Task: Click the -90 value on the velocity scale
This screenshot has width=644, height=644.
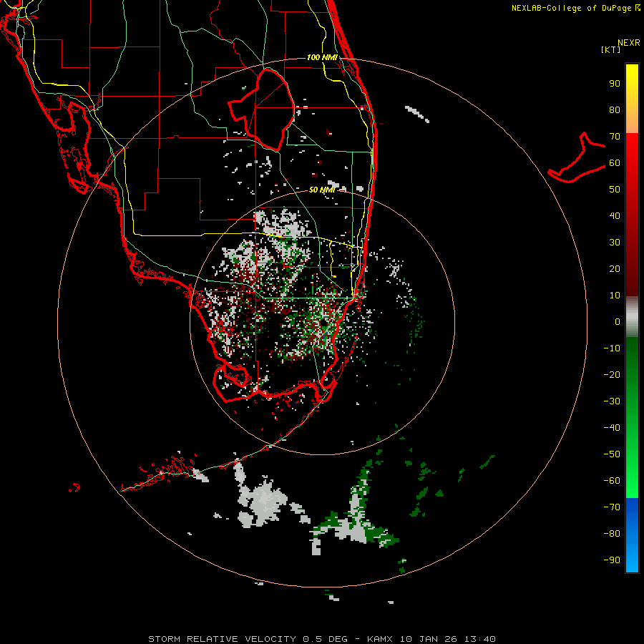Action: pyautogui.click(x=612, y=560)
